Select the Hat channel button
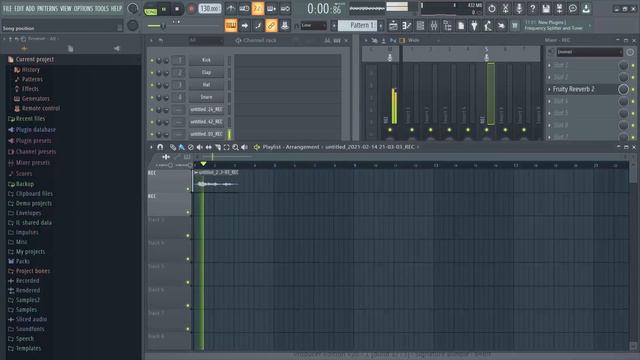Viewport: 640px width, 360px height. pos(206,85)
